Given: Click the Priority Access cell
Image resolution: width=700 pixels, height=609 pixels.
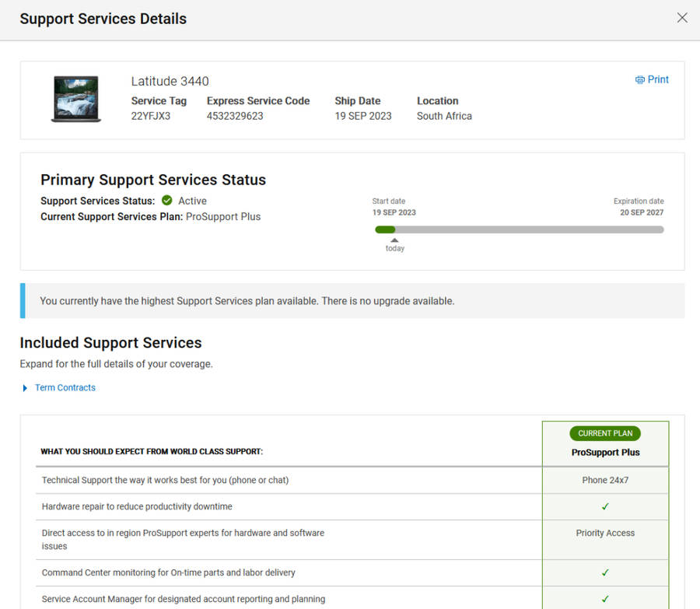Looking at the screenshot, I should tap(605, 533).
